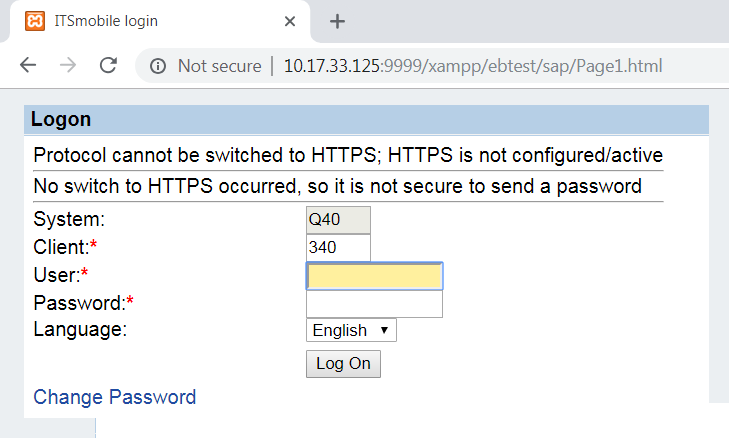This screenshot has width=729, height=438.
Task: Select the ITSmobile login tab
Action: coord(150,21)
